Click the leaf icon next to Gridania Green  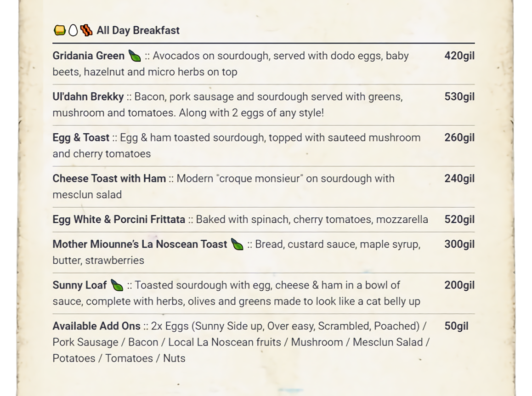(x=135, y=56)
